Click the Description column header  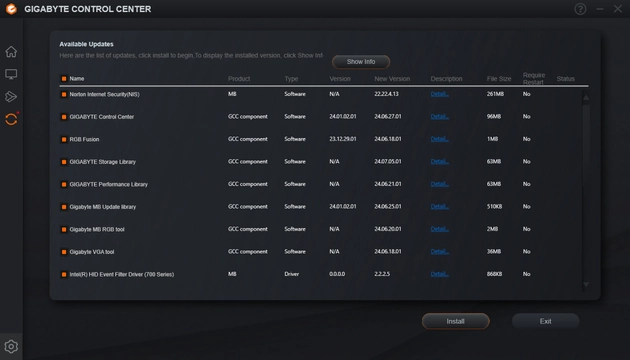click(x=446, y=79)
